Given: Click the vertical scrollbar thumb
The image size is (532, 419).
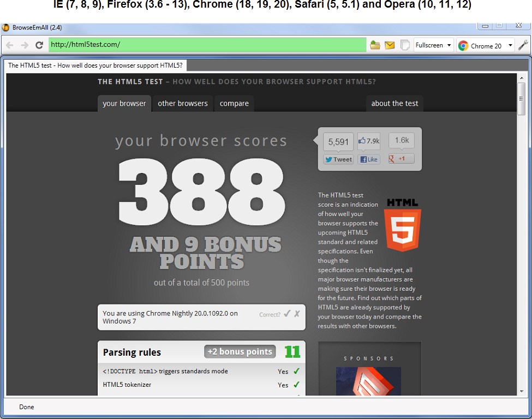Looking at the screenshot, I should coord(522,99).
